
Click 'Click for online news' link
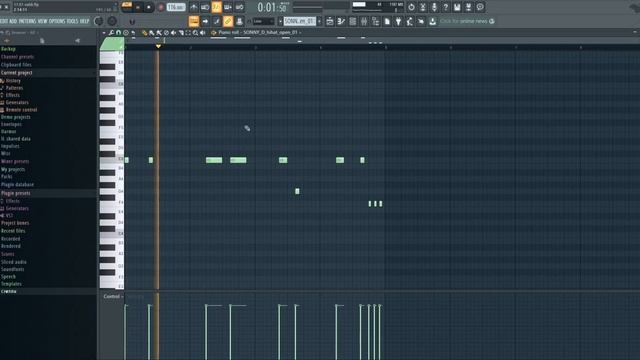(x=463, y=21)
